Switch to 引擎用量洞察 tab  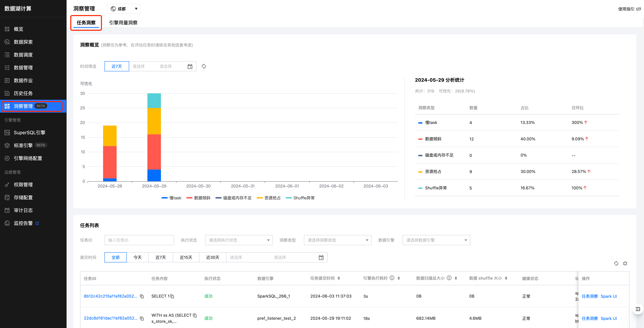[x=123, y=23]
